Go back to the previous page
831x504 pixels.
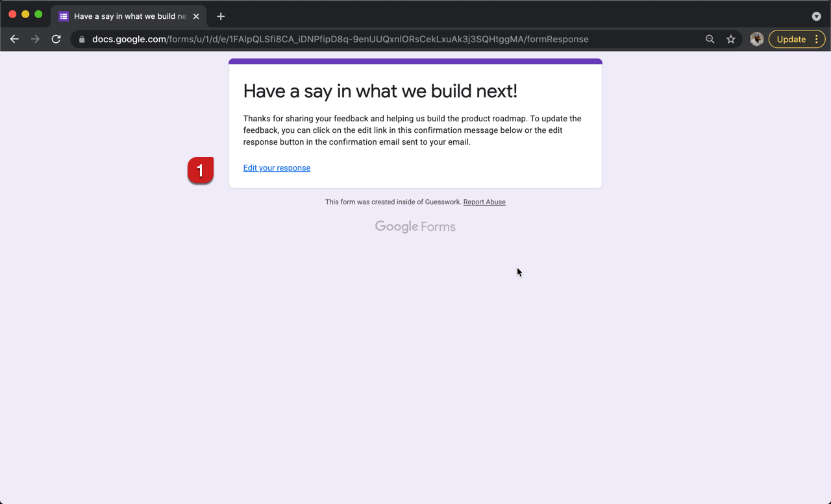(x=14, y=39)
